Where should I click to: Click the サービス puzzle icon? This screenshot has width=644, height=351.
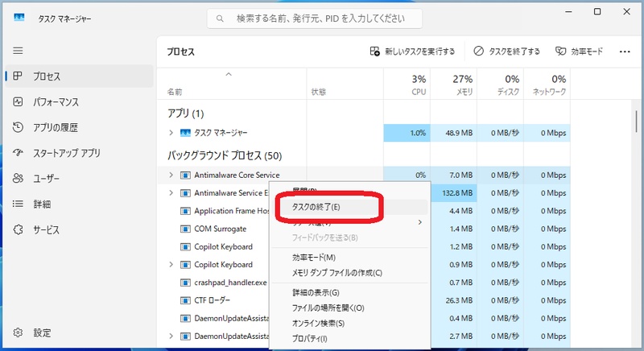18,229
